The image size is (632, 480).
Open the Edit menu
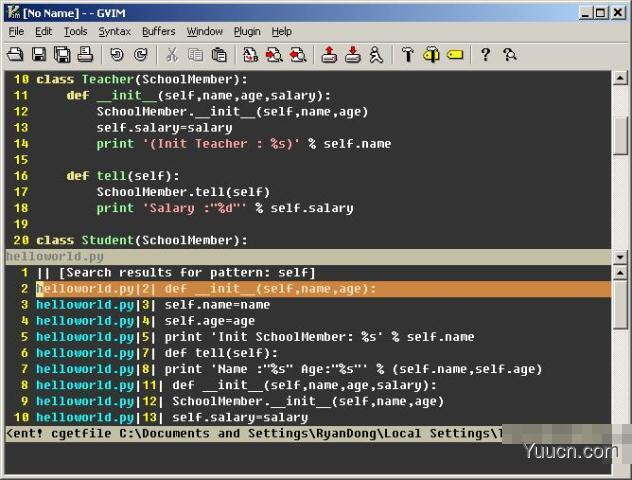pyautogui.click(x=44, y=31)
